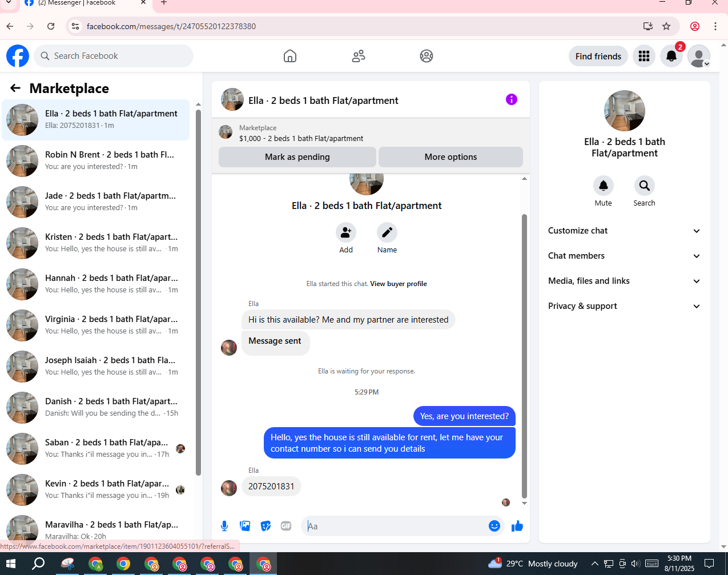Expand Privacy & support section
This screenshot has height=575, width=728.
click(625, 306)
